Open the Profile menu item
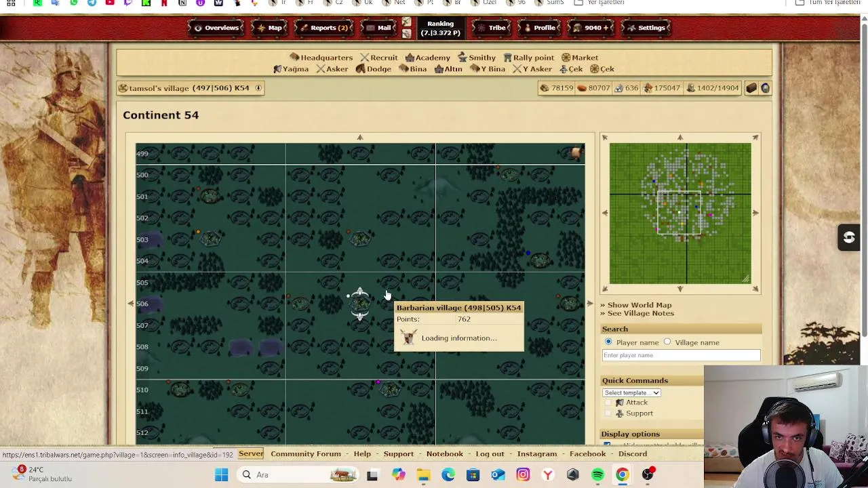 click(x=538, y=28)
